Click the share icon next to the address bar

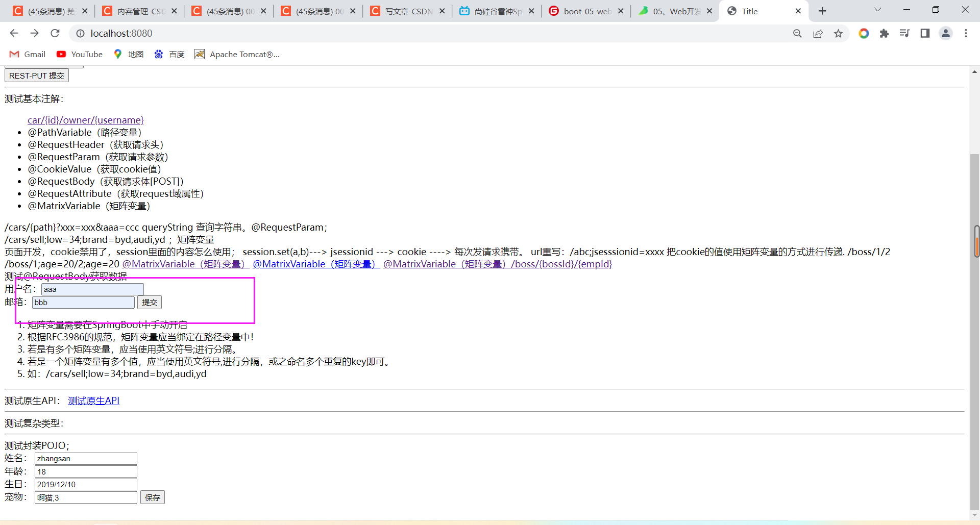[x=818, y=33]
